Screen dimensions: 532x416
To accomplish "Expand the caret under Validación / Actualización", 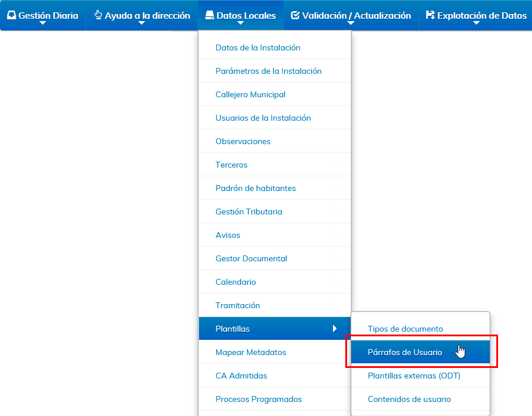I will pos(351,23).
